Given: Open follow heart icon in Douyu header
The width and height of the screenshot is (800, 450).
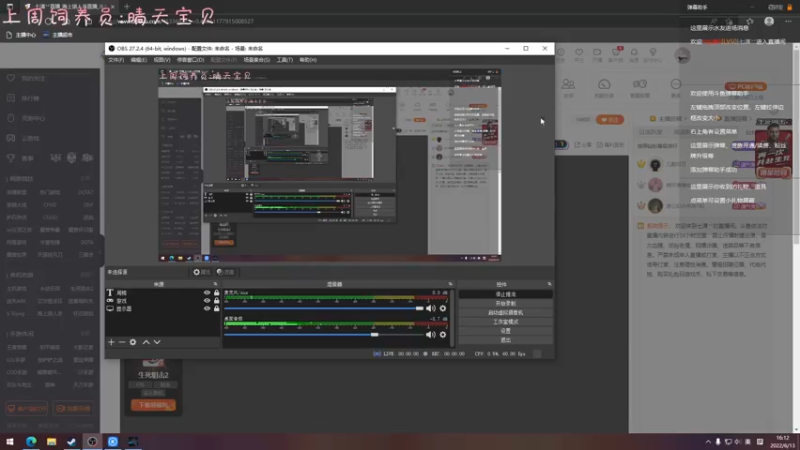Looking at the screenshot, I should 579,53.
